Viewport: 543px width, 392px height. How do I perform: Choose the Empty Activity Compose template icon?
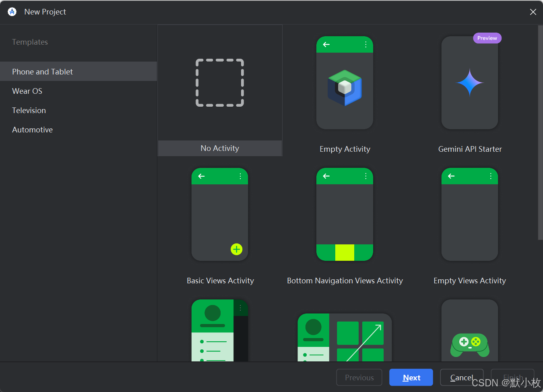(345, 88)
